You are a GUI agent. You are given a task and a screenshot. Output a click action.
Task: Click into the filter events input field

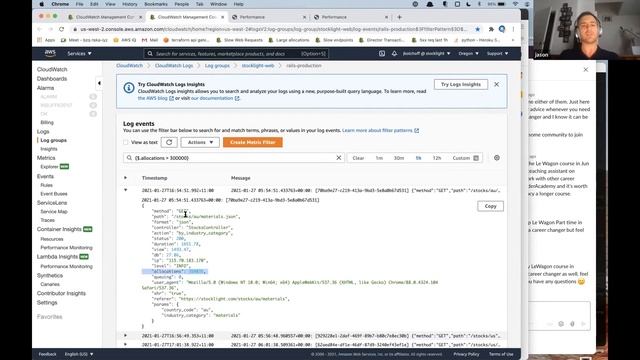(234, 158)
